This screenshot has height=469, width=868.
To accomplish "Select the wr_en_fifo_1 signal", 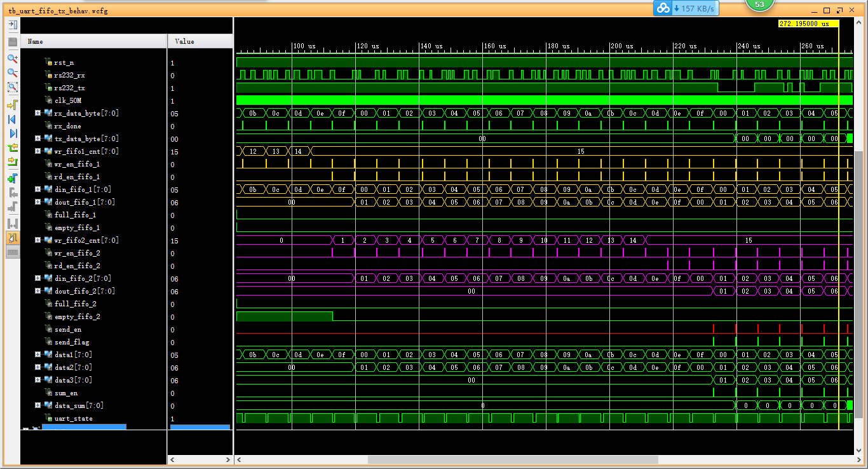I will coord(76,165).
